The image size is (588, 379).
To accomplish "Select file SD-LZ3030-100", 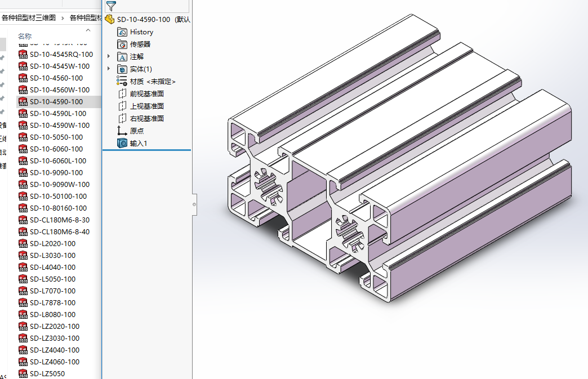I will (55, 338).
